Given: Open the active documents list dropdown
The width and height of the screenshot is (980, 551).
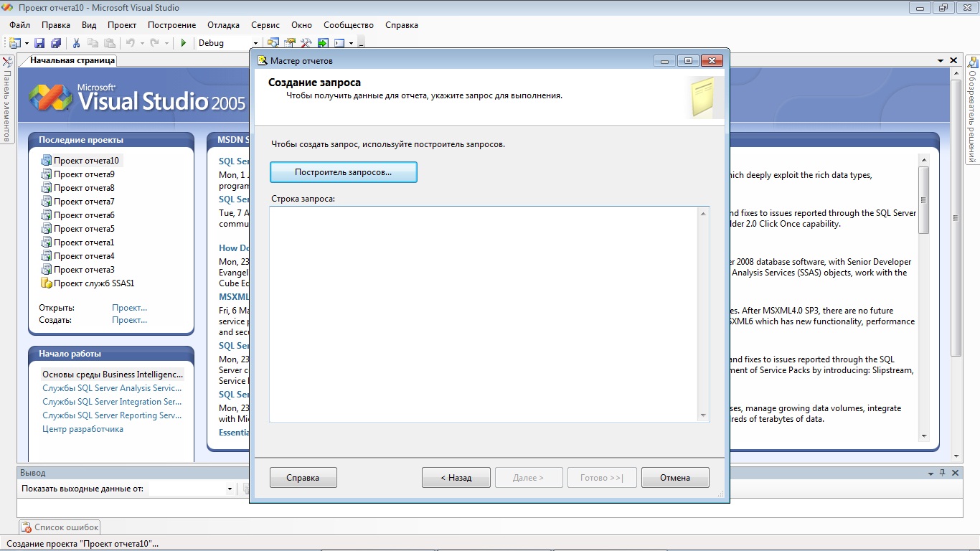Looking at the screenshot, I should 941,61.
